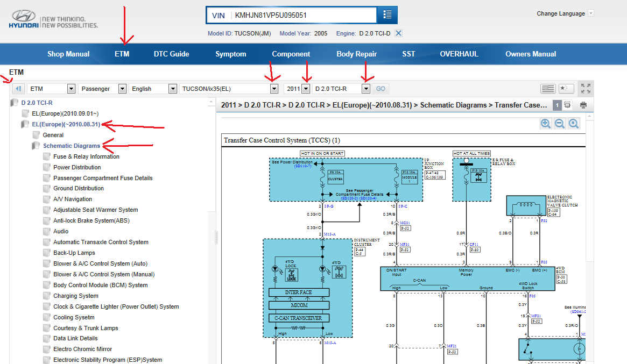Viewport: 627px width, 364px height.
Task: Click the page icon beside Ground Distribution
Action: (47, 188)
